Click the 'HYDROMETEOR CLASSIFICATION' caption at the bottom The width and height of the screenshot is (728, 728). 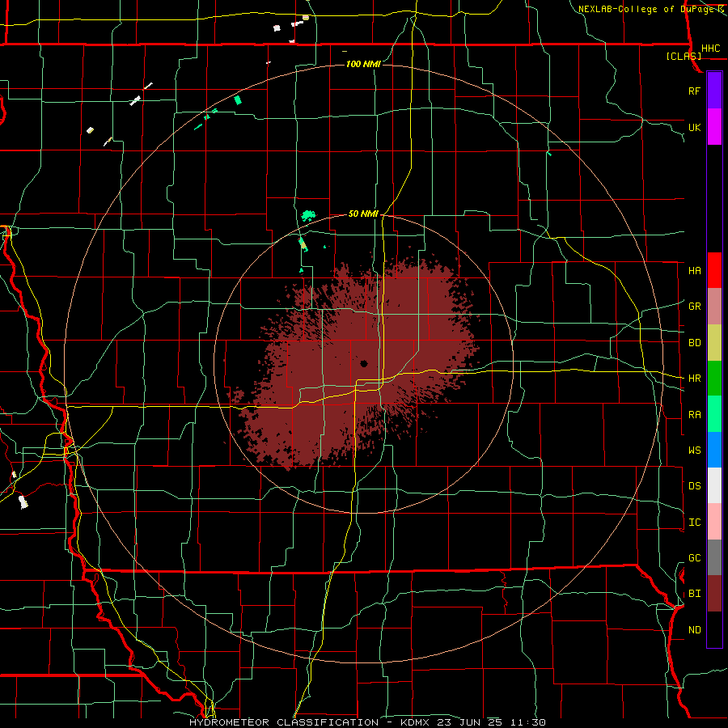pos(284,722)
